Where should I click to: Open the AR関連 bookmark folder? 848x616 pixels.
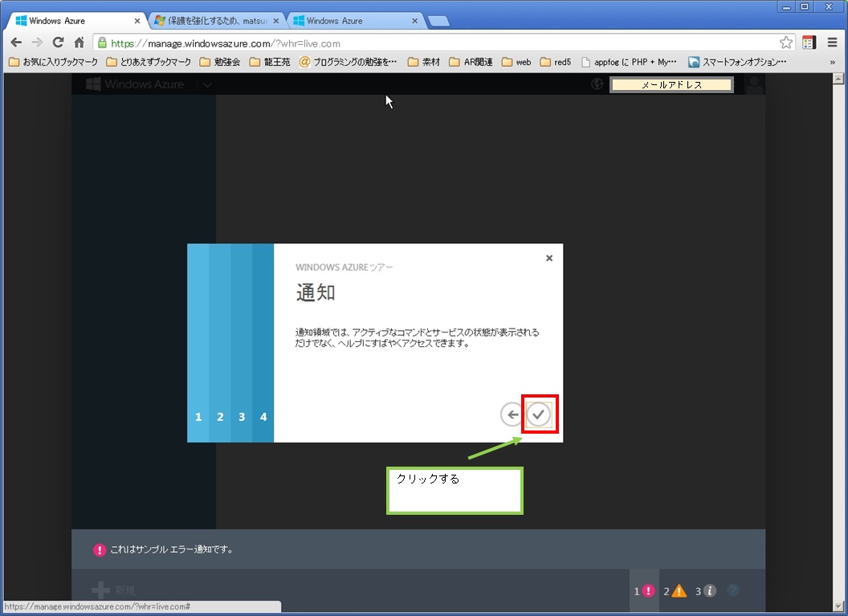click(x=471, y=62)
